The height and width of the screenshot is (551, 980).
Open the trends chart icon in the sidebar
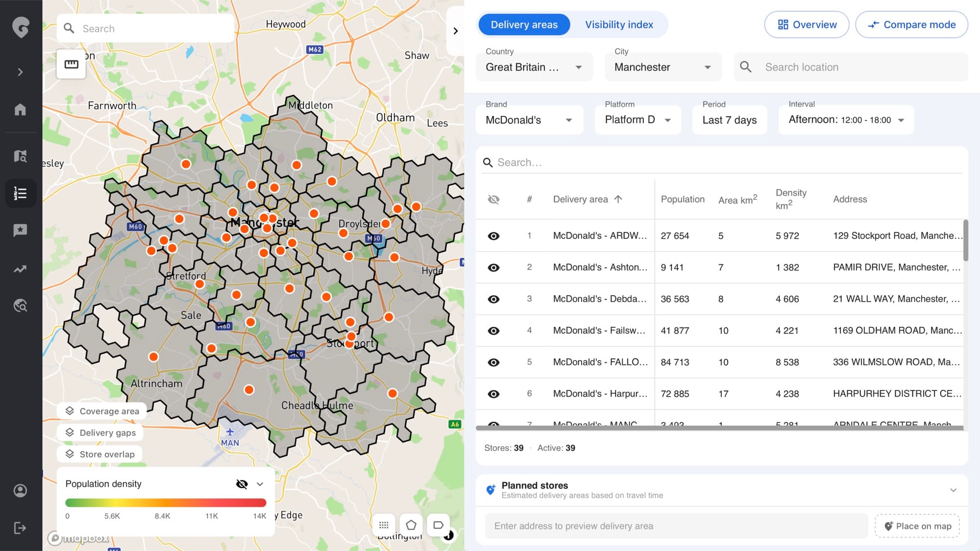point(20,269)
